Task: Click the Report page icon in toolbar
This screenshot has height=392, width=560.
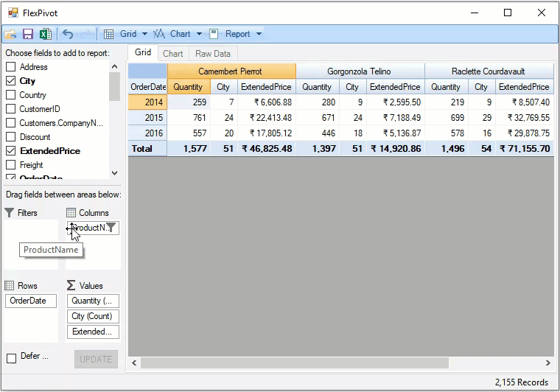Action: (x=214, y=34)
